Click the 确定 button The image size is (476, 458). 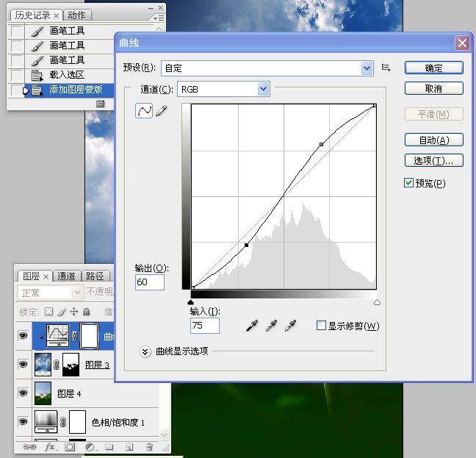click(434, 68)
